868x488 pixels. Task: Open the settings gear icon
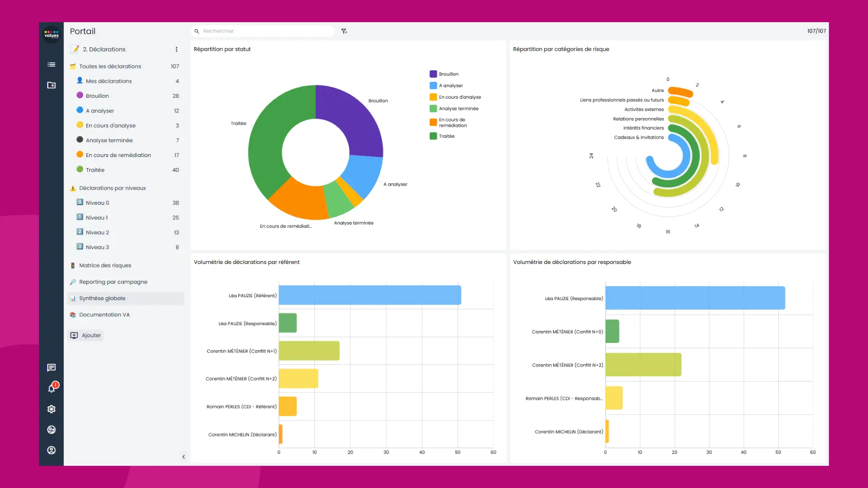[x=51, y=409]
